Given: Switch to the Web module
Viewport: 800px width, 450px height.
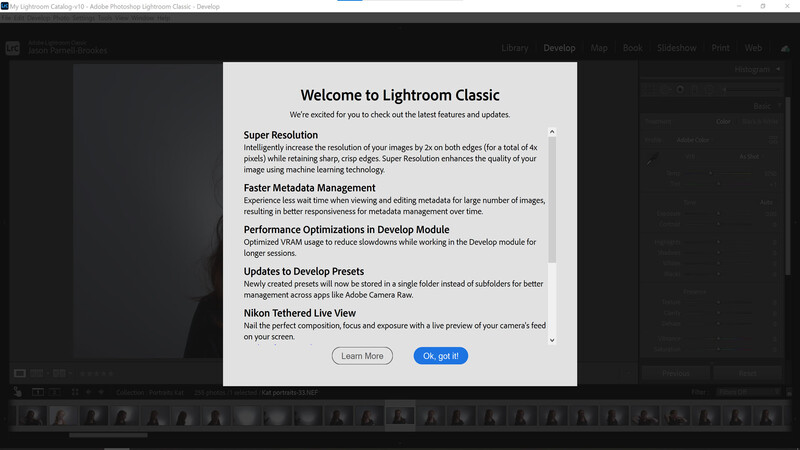Looking at the screenshot, I should coord(753,48).
